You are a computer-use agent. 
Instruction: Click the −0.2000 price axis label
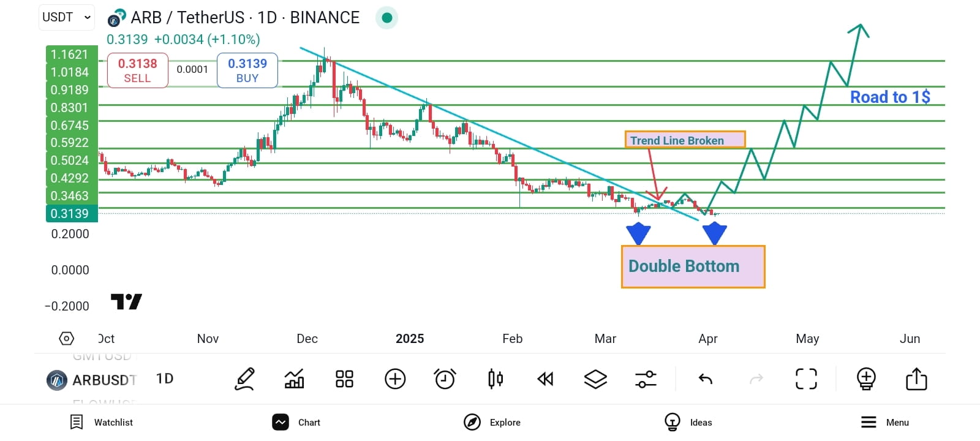pos(67,306)
